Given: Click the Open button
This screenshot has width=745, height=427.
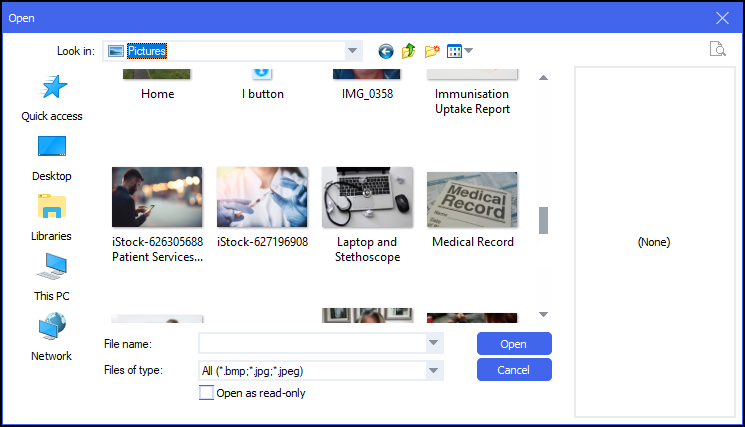Looking at the screenshot, I should [x=513, y=343].
